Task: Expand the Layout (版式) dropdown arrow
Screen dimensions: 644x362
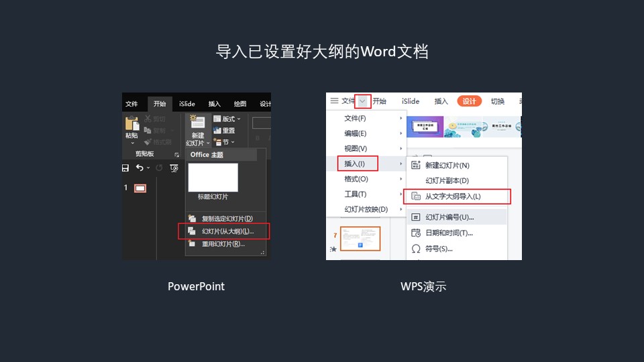Action: tap(239, 119)
